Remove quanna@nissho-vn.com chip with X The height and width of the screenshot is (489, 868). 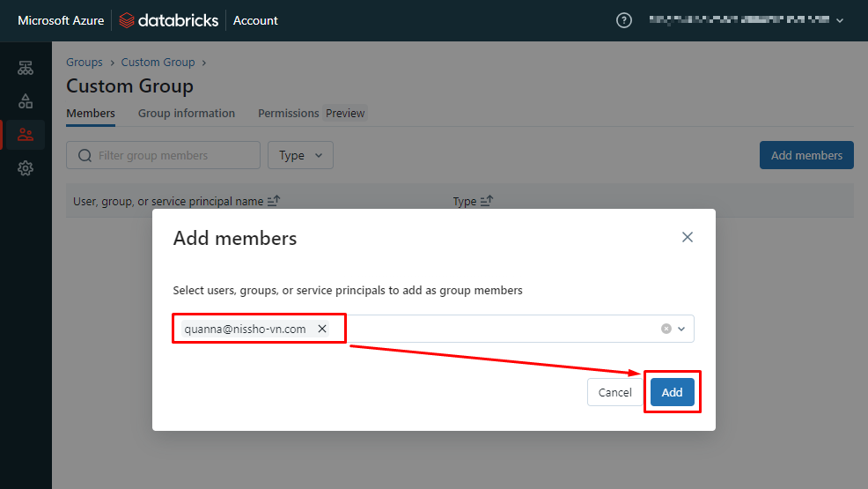[322, 329]
